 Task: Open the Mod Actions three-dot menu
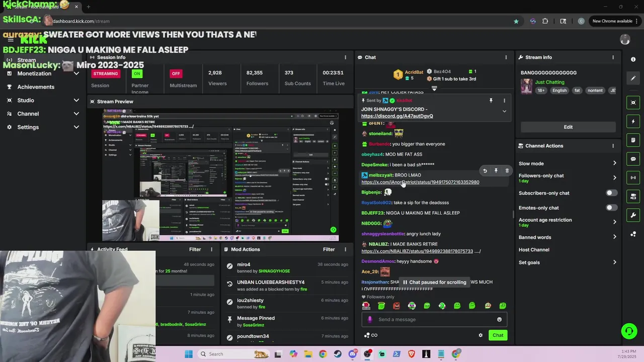[x=345, y=249]
